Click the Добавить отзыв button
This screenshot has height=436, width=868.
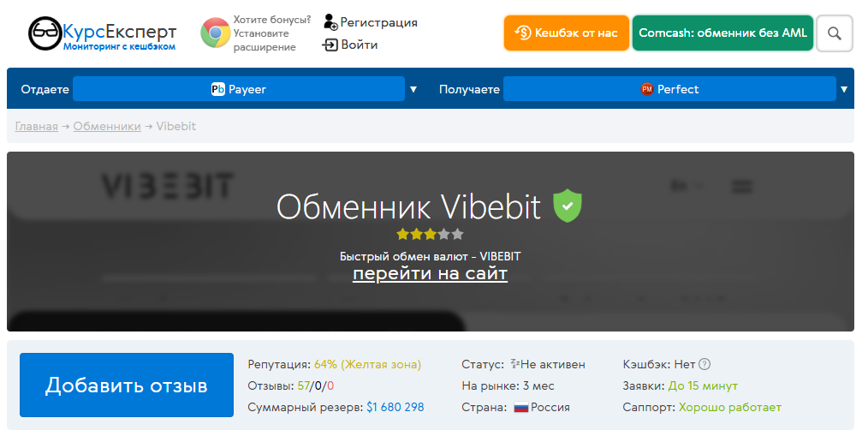127,385
